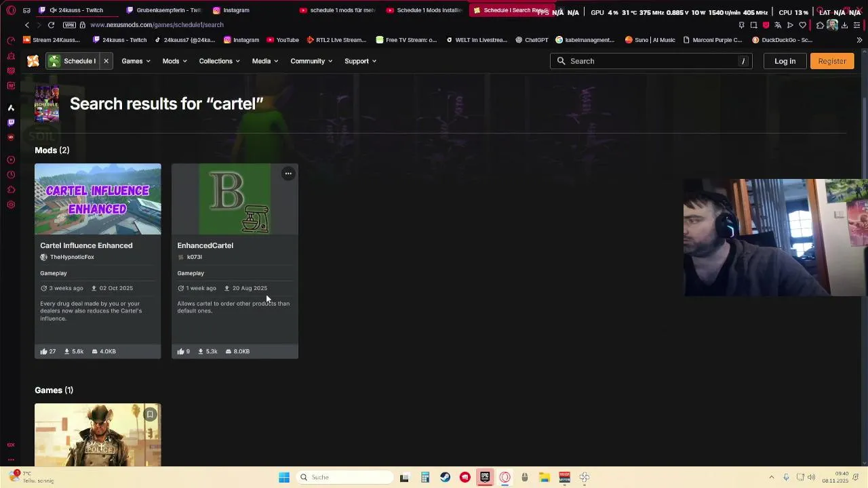Show more bookmarks via double chevron

coord(859,40)
